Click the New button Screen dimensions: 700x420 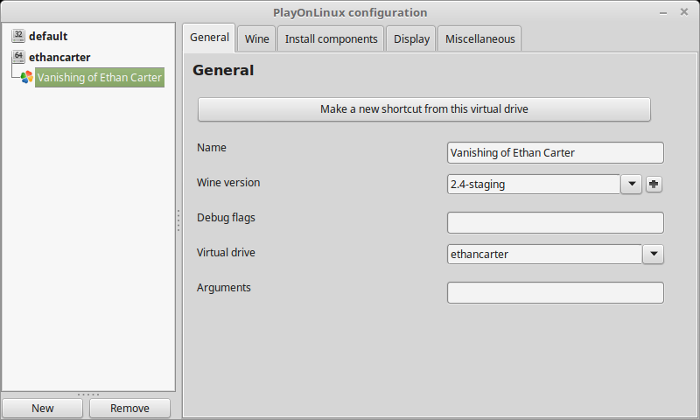(42, 408)
